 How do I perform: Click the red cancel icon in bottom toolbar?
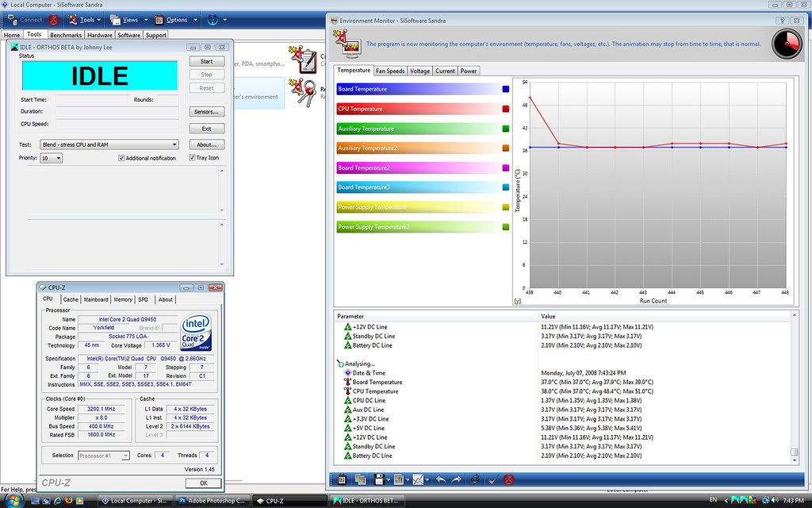[509, 479]
